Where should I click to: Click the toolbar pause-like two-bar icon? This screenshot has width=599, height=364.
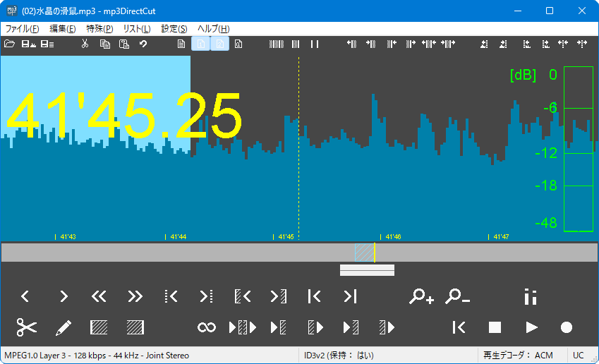(315, 44)
